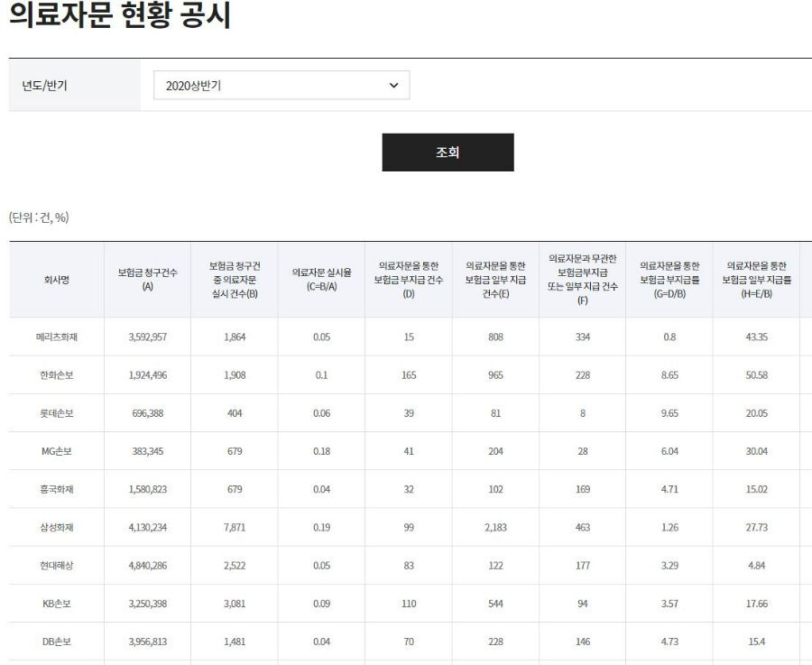
Task: Click the value 8.65 in 한화손보 row
Action: click(669, 375)
